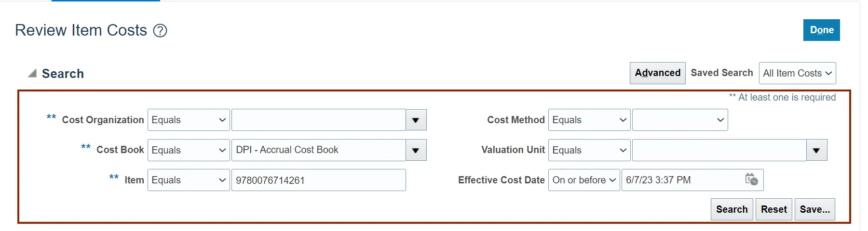Open the Valuation Unit value list arrow
The image size is (868, 231).
[816, 150]
